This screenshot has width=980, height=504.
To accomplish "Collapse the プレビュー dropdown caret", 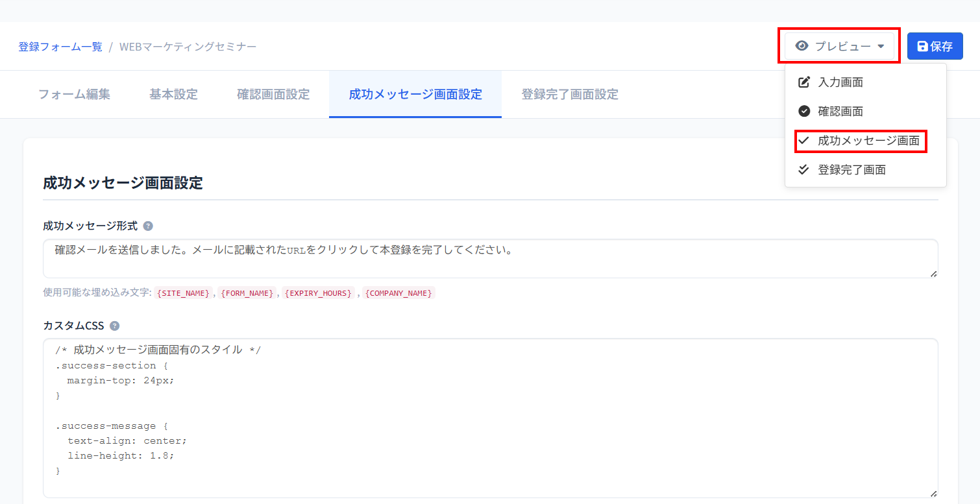I will pos(881,47).
